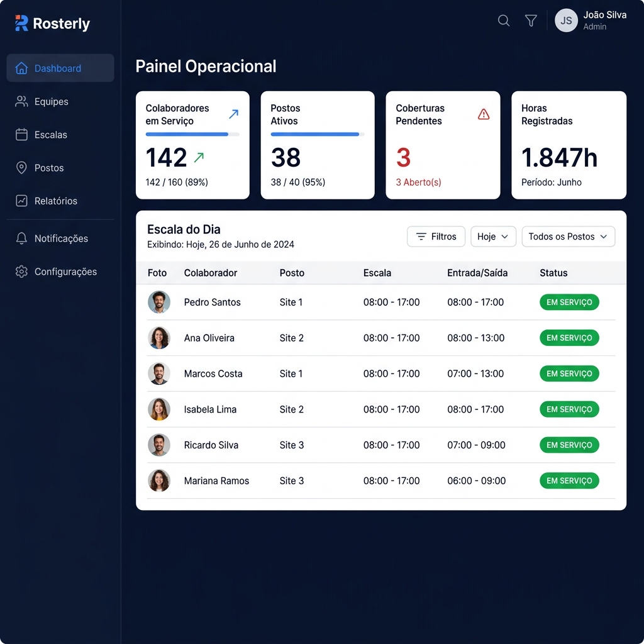Open Marcos Costa photo thumbnail
The height and width of the screenshot is (644, 644).
159,374
